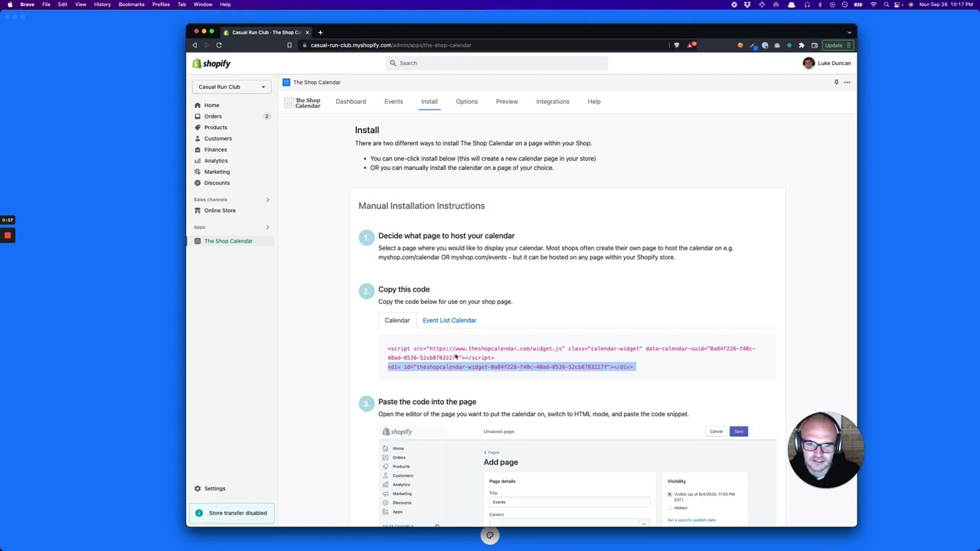
Task: Open the Brave Rewards triangle icon
Action: coord(691,45)
